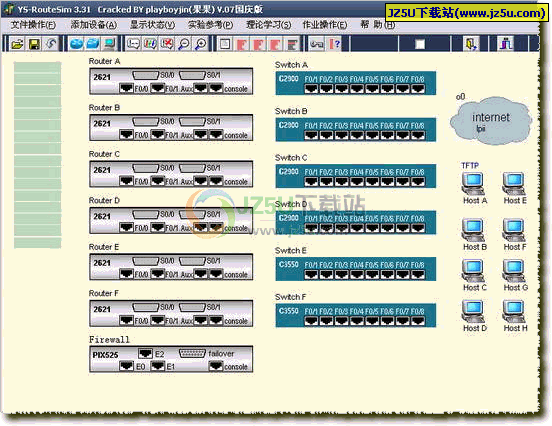This screenshot has height=426, width=552.
Task: Click Router C's S0/1 serial port
Action: [192, 168]
